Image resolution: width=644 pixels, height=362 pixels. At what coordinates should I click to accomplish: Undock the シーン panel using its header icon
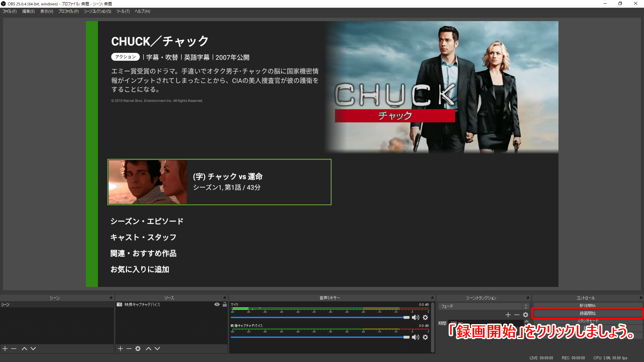coord(111,298)
